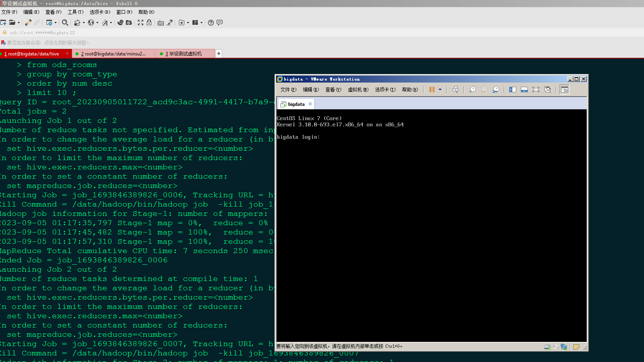Open the 工具(T) menu in Xshell
644x362 pixels.
coord(76,12)
